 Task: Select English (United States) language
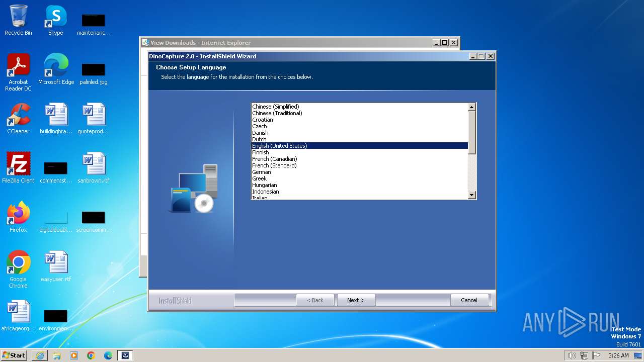[360, 146]
